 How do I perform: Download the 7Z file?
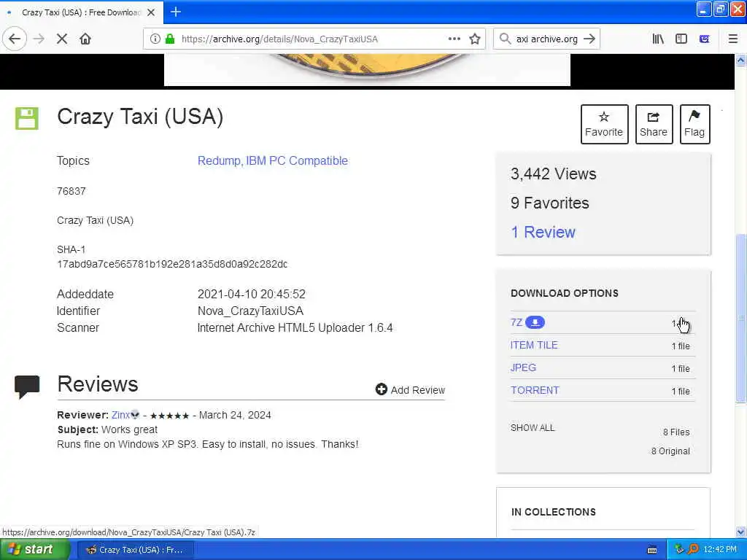point(516,323)
